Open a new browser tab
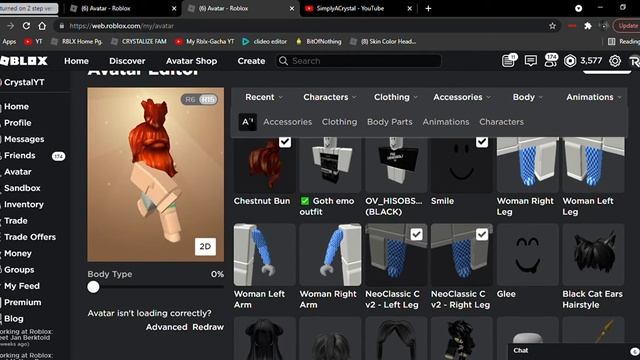Viewport: 640px width, 360px height. (x=428, y=8)
